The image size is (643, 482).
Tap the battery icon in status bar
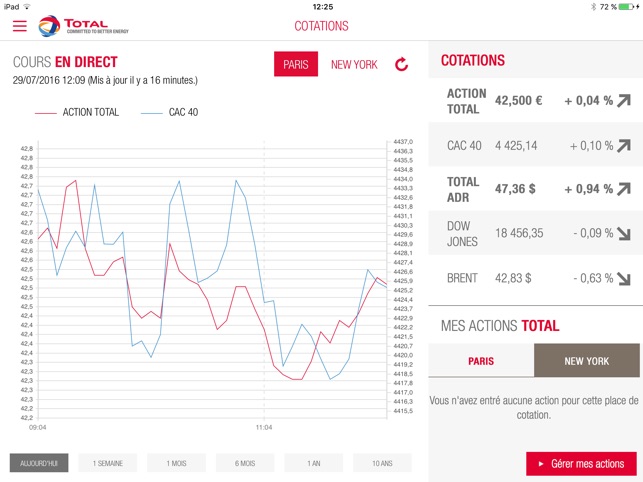[x=627, y=7]
